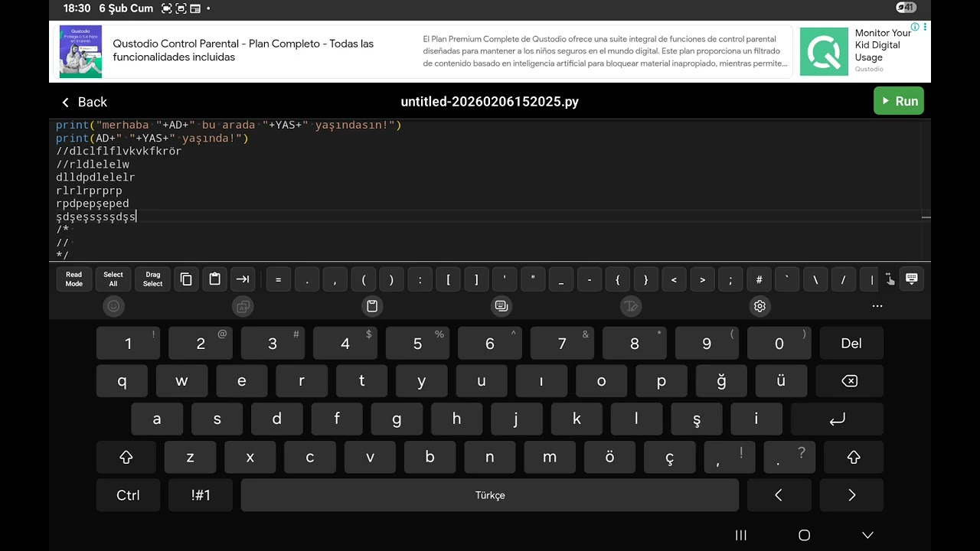This screenshot has width=980, height=551.
Task: Insert a double quote from the symbol bar
Action: (533, 280)
